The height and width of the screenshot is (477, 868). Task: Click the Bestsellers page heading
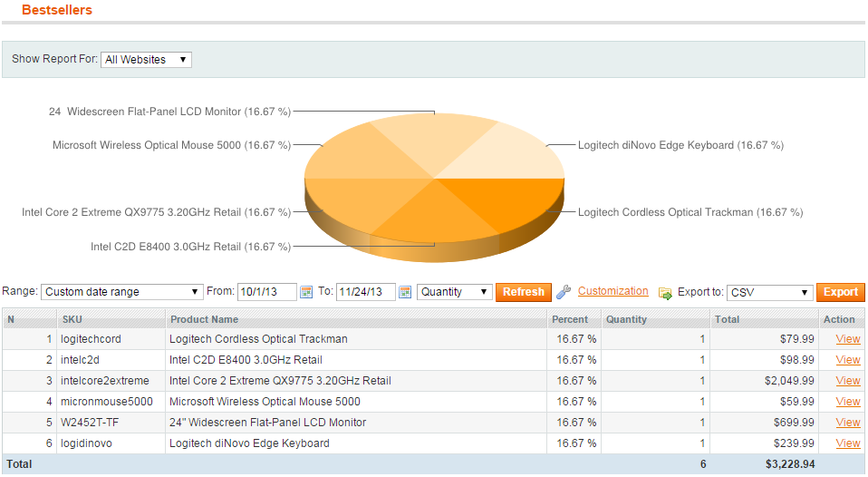click(x=57, y=10)
